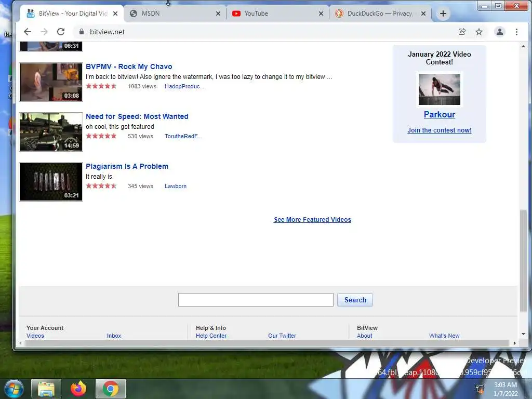Open the What's New footer link
The width and height of the screenshot is (532, 399).
point(444,336)
